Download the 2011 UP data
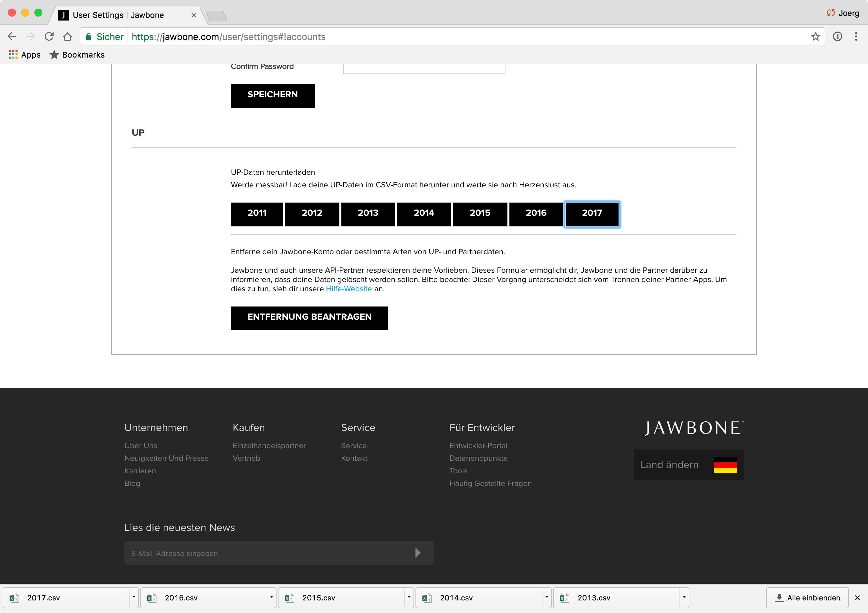The width and height of the screenshot is (868, 613). [x=257, y=214]
